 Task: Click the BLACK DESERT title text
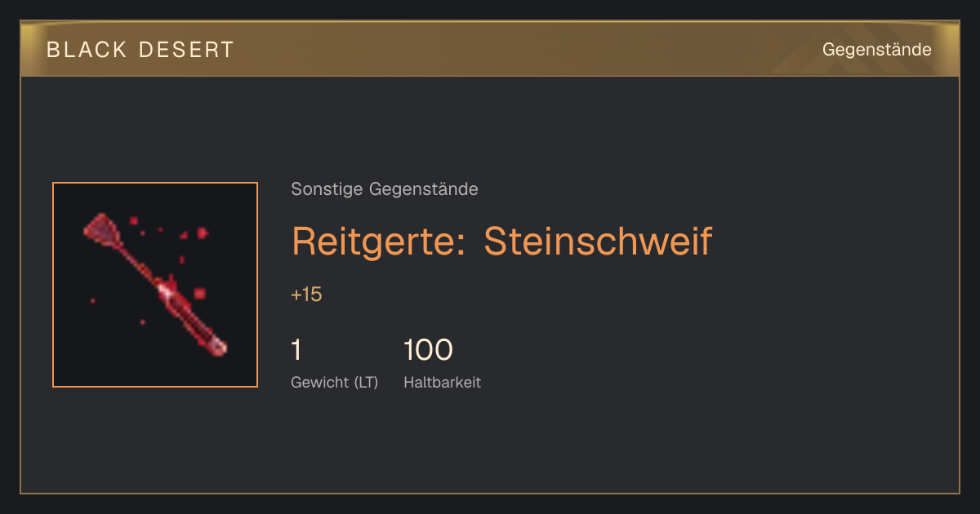pos(140,50)
